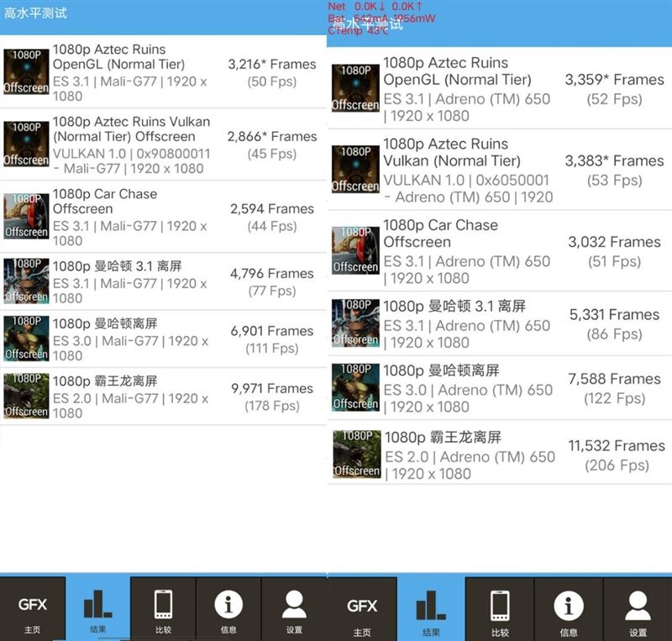This screenshot has height=641, width=672.
Task: Select the 9,971 Frames (178 Fps) result
Action: coord(272,397)
